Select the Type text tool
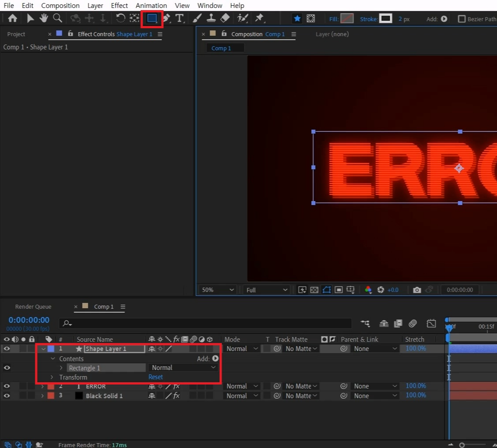Image resolution: width=497 pixels, height=448 pixels. click(x=179, y=19)
